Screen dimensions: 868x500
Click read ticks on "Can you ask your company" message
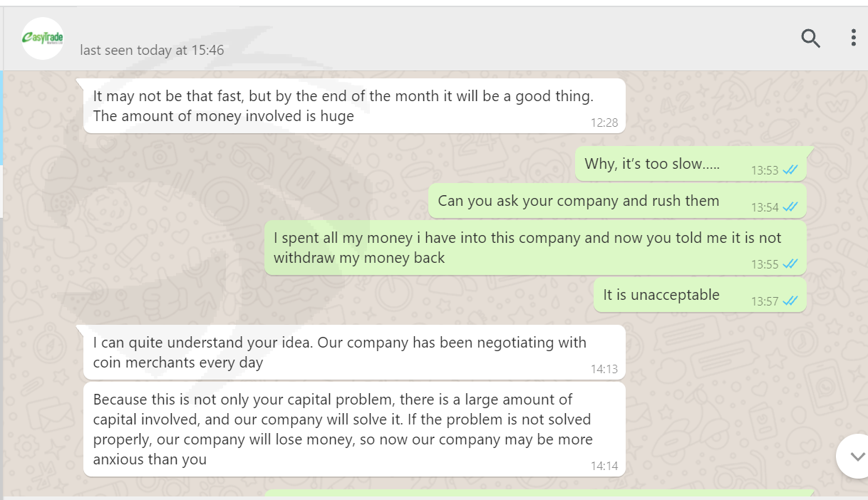click(790, 207)
